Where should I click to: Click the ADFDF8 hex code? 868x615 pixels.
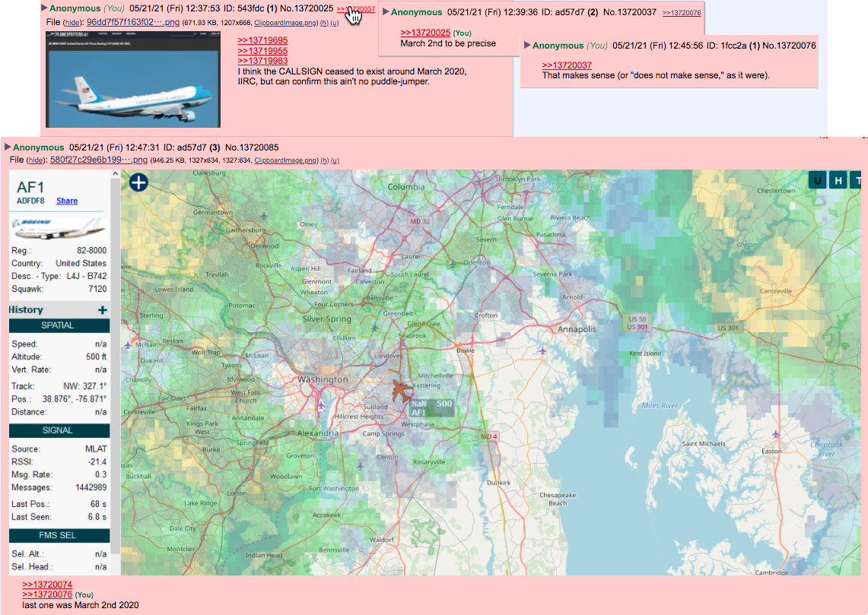(x=30, y=201)
